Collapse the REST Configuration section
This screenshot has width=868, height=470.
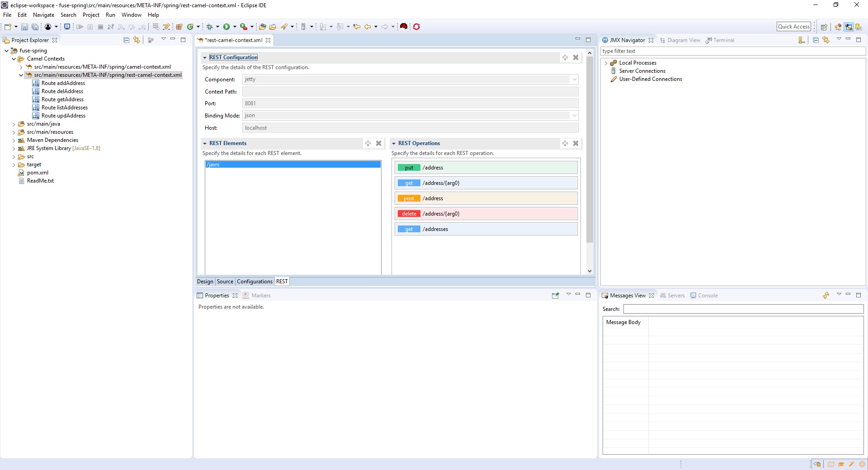(x=205, y=58)
